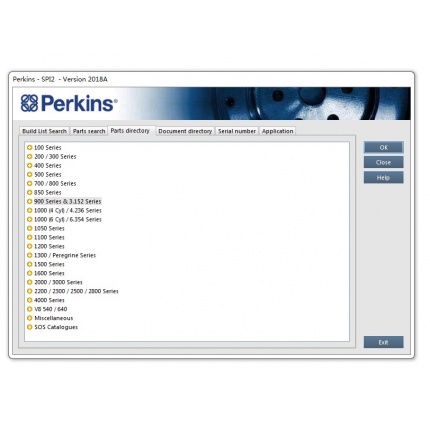The width and height of the screenshot is (430, 430).
Task: Click the yellow icon beside 1100 Series
Action: (30, 237)
